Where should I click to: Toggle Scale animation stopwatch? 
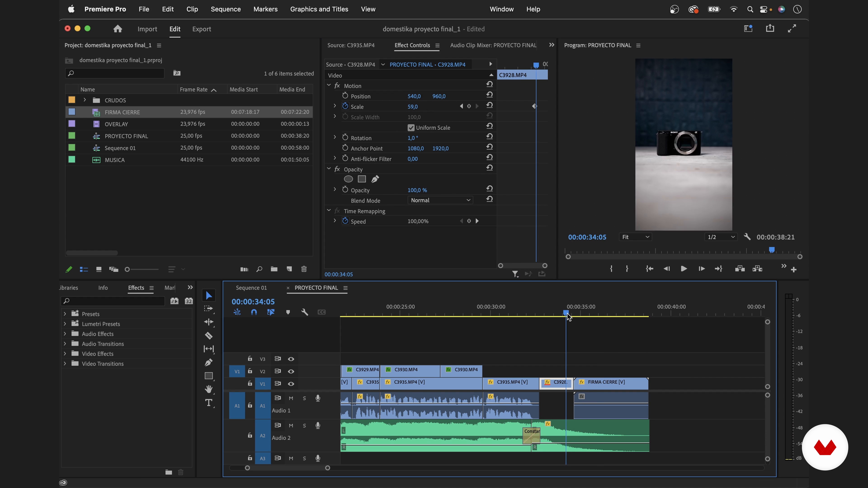pos(345,106)
